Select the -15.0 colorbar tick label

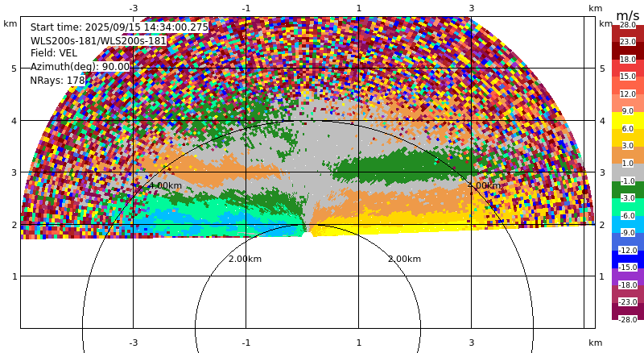coord(628,267)
